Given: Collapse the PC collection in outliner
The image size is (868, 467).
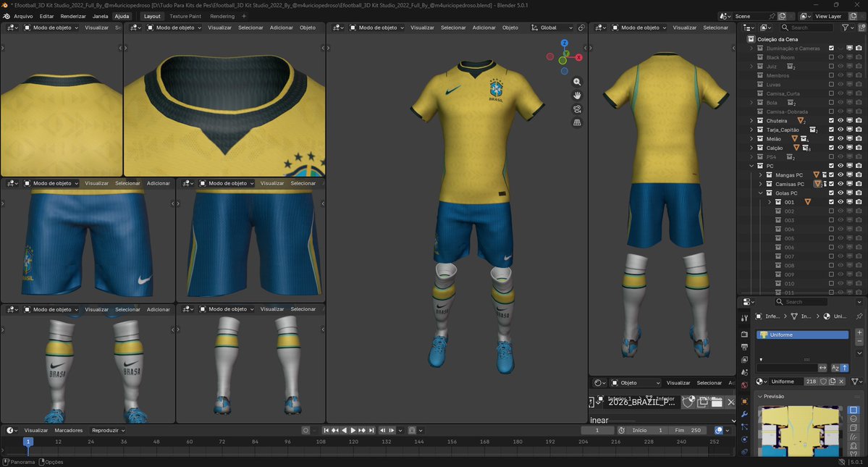Looking at the screenshot, I should click(751, 166).
